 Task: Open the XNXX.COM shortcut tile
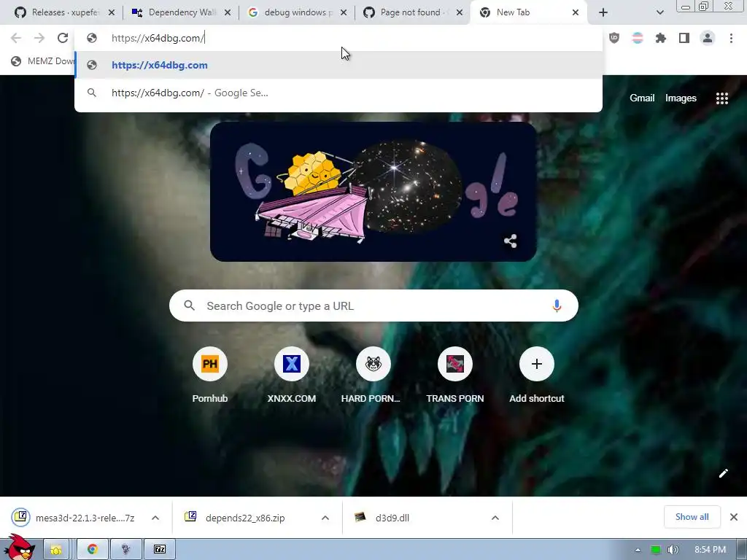pos(292,376)
